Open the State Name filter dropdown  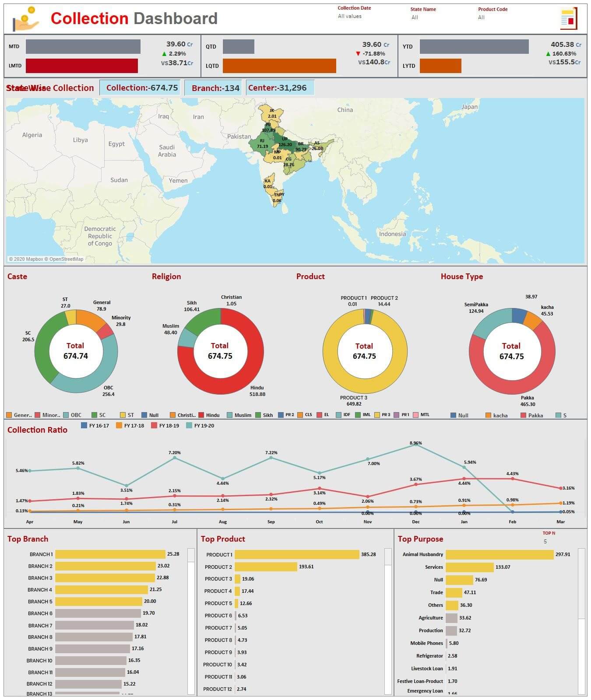415,17
